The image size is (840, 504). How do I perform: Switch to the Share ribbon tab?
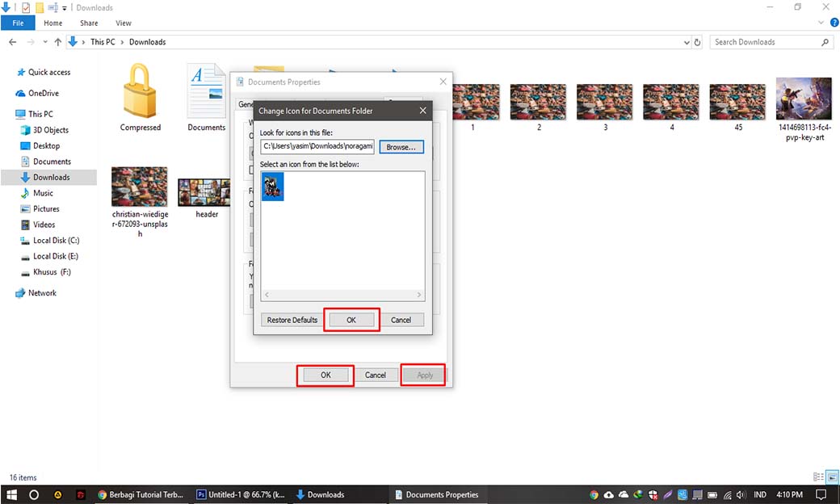[89, 23]
